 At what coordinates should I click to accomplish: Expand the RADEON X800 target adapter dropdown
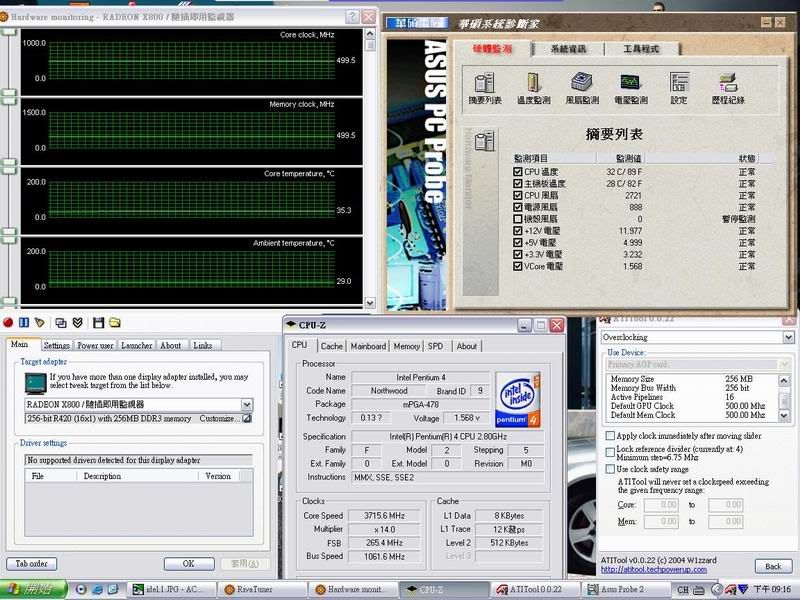pyautogui.click(x=246, y=404)
